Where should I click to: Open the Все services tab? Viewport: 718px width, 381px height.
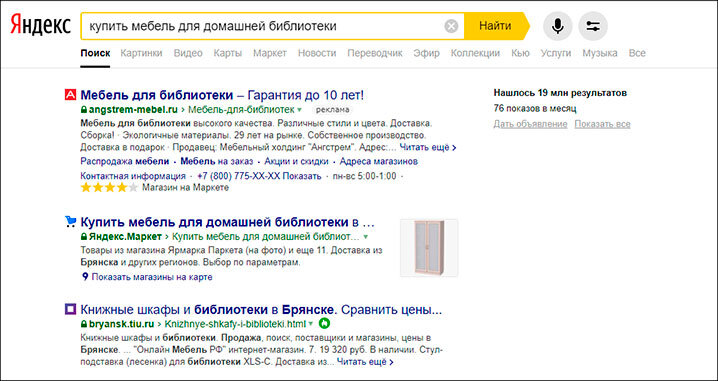(637, 53)
